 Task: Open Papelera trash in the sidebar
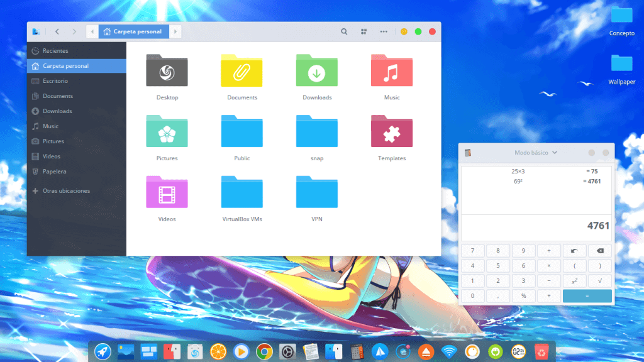pyautogui.click(x=76, y=172)
